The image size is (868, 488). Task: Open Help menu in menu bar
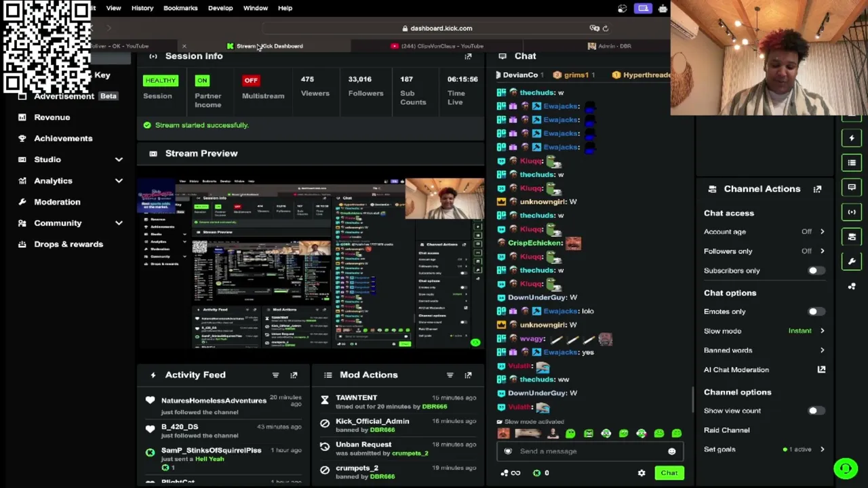click(285, 8)
